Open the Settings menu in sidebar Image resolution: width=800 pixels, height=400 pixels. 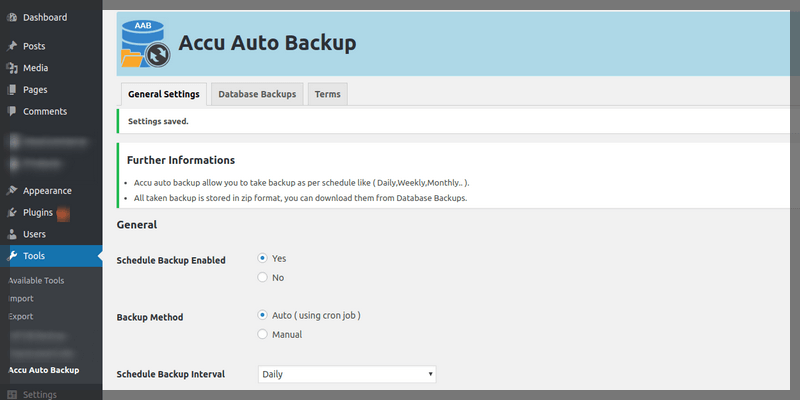[x=38, y=394]
